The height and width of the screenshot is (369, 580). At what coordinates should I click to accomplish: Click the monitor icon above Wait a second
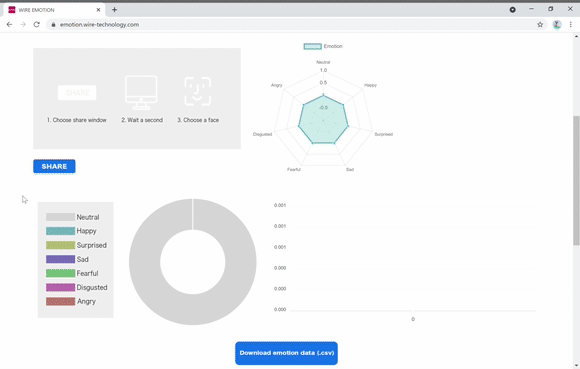pos(141,93)
